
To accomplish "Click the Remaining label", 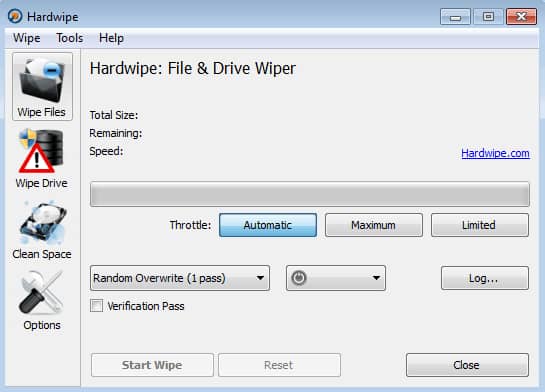I will tap(116, 133).
